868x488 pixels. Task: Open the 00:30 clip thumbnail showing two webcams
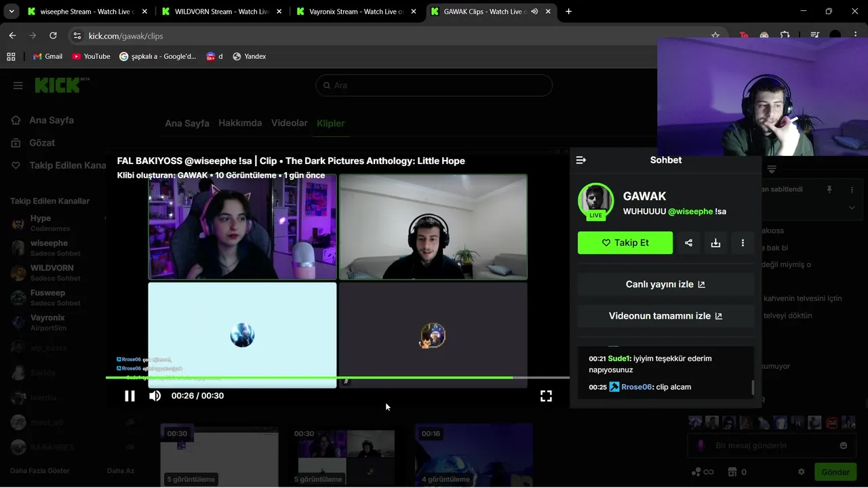coord(347,455)
